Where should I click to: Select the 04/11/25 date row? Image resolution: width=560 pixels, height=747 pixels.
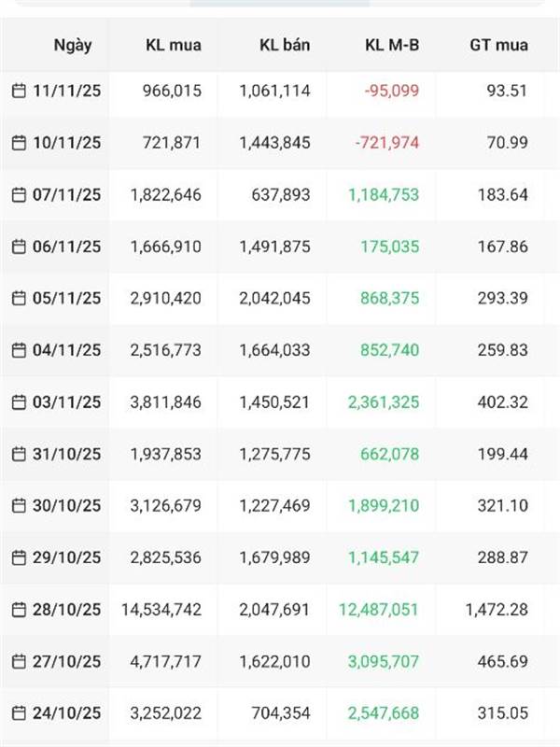[280, 350]
